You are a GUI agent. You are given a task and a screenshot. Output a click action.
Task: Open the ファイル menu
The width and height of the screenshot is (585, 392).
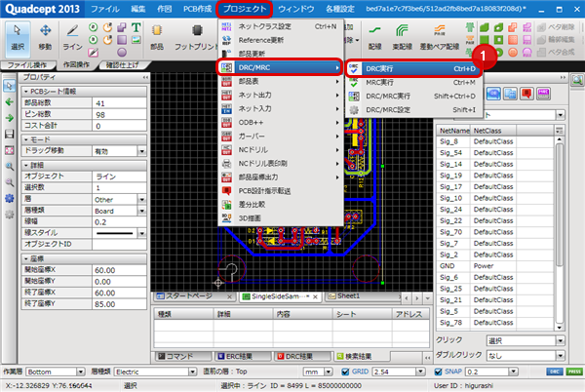tap(105, 9)
